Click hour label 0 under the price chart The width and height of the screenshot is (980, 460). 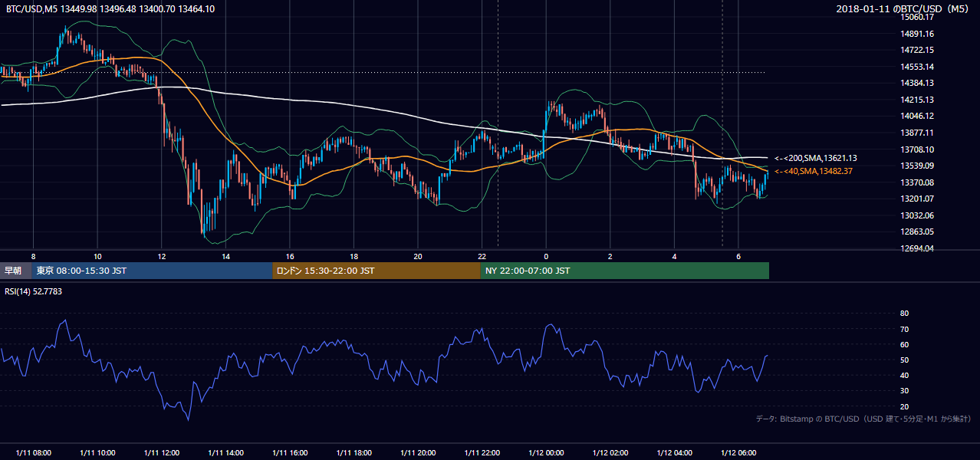point(546,256)
